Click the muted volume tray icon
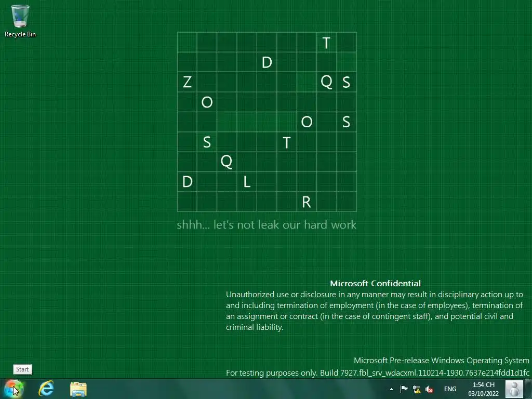Image resolution: width=532 pixels, height=399 pixels. coord(429,389)
